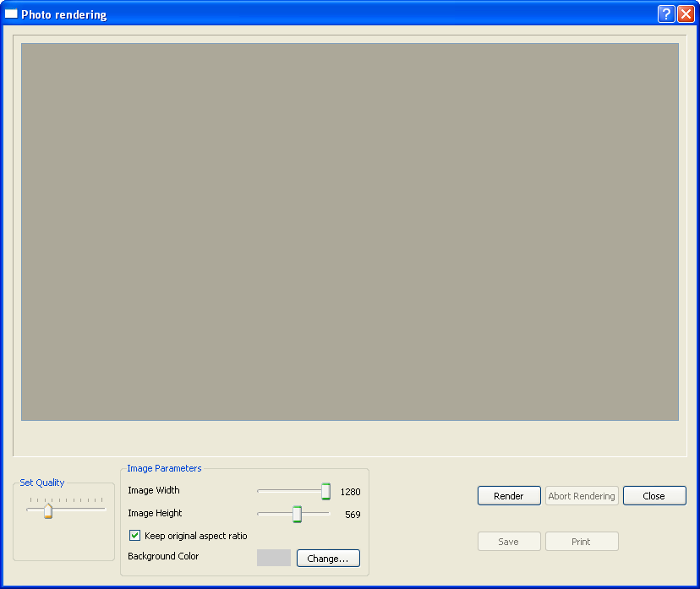Click the image height value 569
Image resolution: width=700 pixels, height=589 pixels.
tap(353, 515)
